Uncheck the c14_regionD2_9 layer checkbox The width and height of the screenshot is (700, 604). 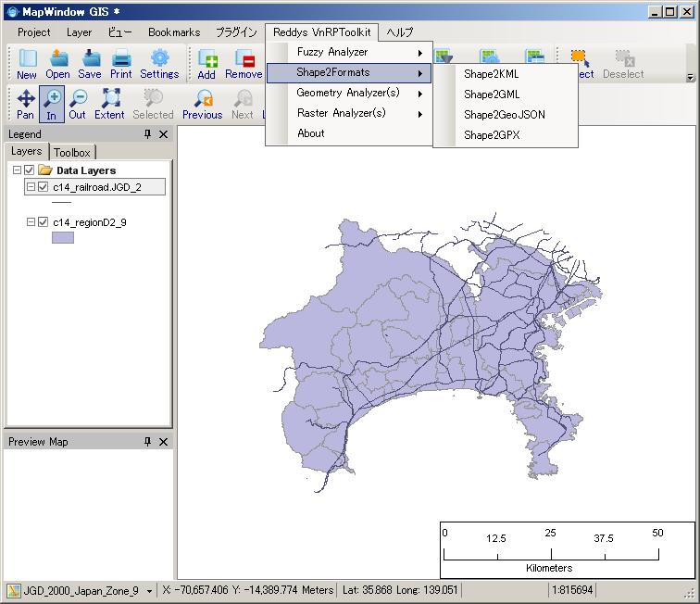click(x=43, y=222)
